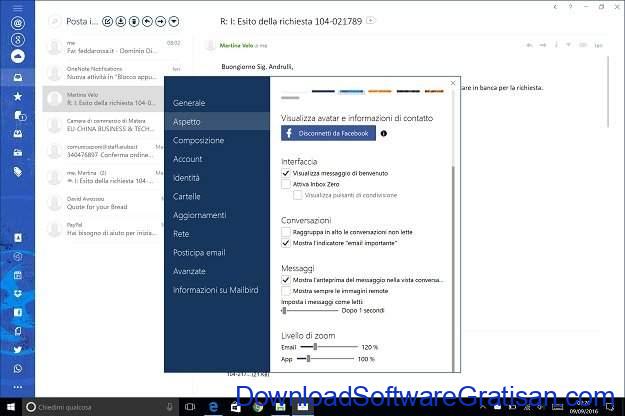
Task: Open Informazioni su Mailbird section
Action: (217, 290)
